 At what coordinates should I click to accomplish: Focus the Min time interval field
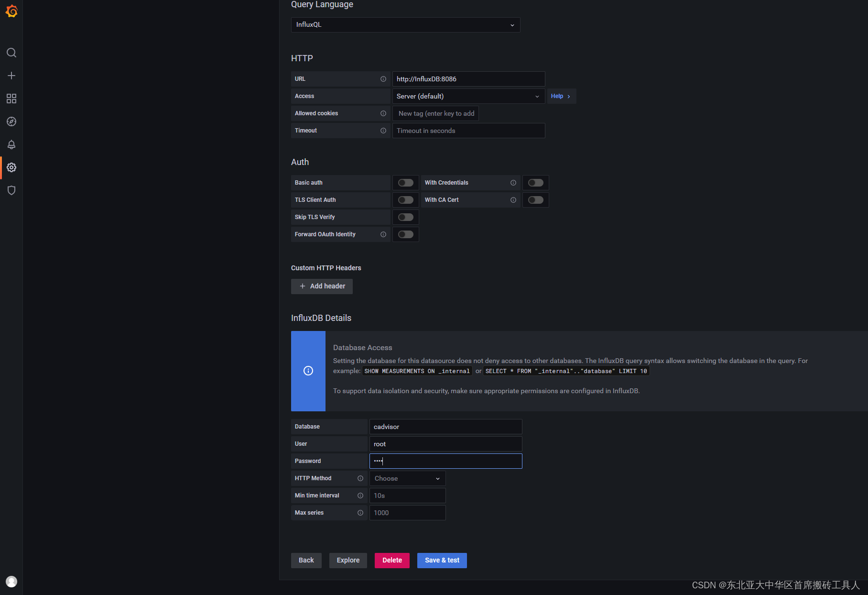coord(407,496)
